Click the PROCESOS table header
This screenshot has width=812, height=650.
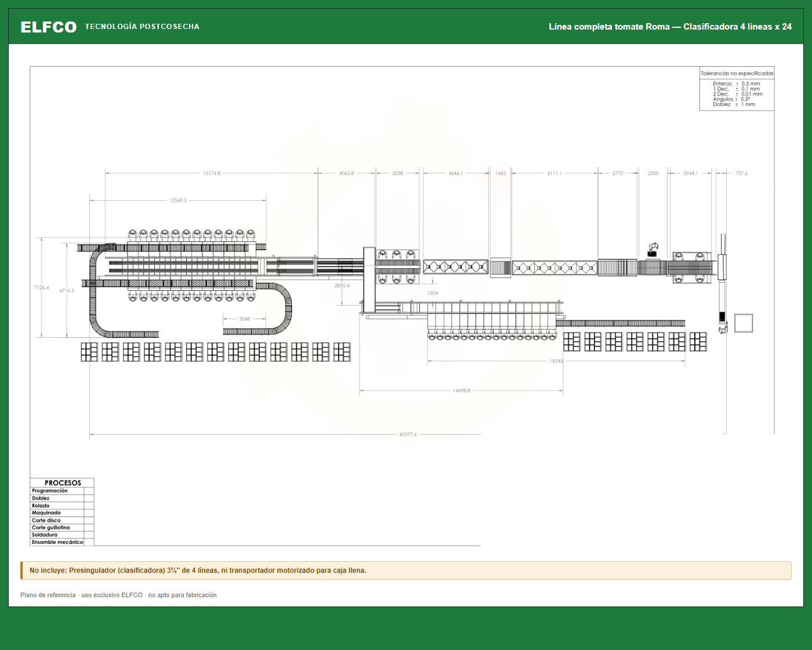(x=63, y=483)
